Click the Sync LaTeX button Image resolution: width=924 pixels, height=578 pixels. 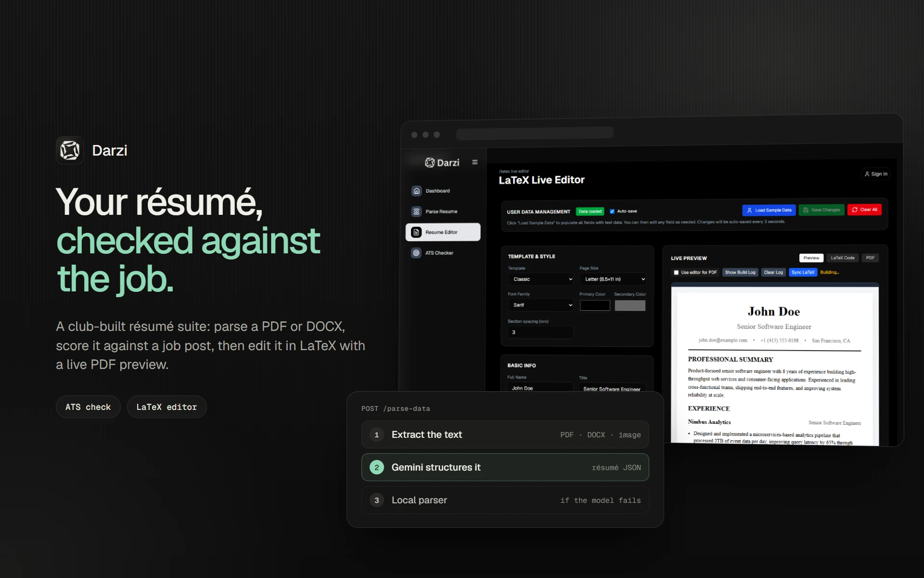pyautogui.click(x=803, y=272)
